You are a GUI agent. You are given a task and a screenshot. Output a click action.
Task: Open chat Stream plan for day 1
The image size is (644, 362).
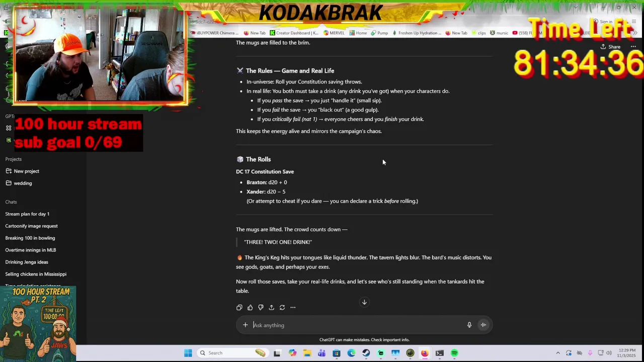(x=27, y=214)
